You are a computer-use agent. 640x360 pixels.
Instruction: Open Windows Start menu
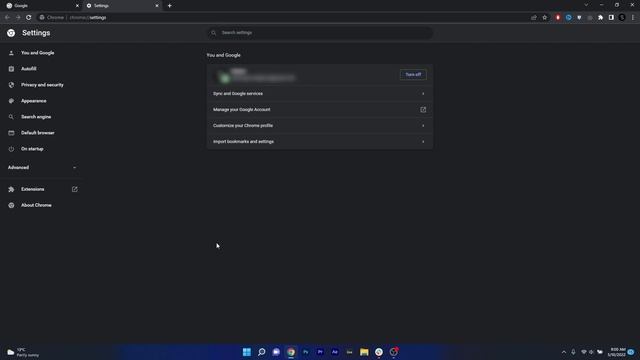[x=247, y=352]
